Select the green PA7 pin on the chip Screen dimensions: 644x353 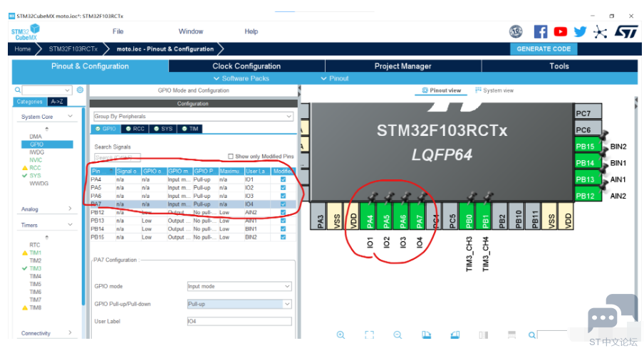pyautogui.click(x=419, y=216)
